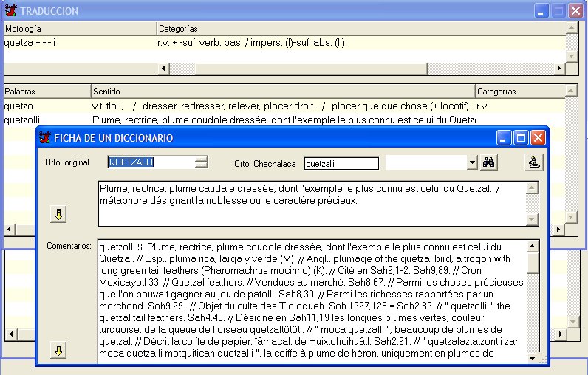Close the FICHA DE UN DICCIONARIO dialog
Screen dimensions: 588x375
click(538, 138)
